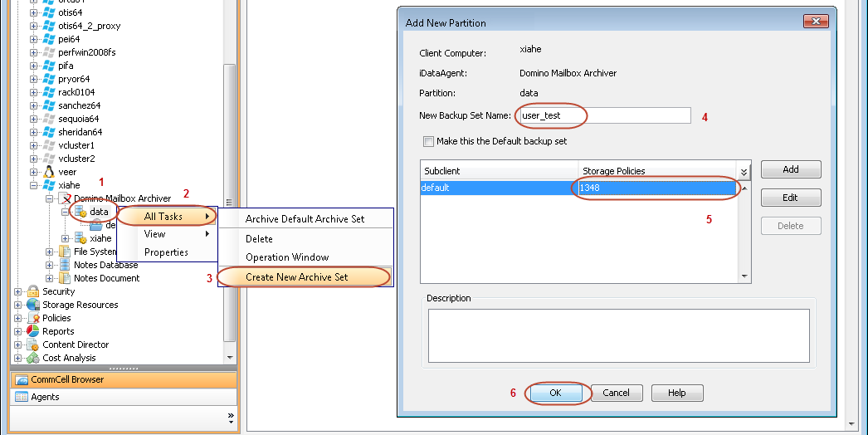The width and height of the screenshot is (868, 435).
Task: Click the veer Linux penguin icon
Action: (49, 172)
